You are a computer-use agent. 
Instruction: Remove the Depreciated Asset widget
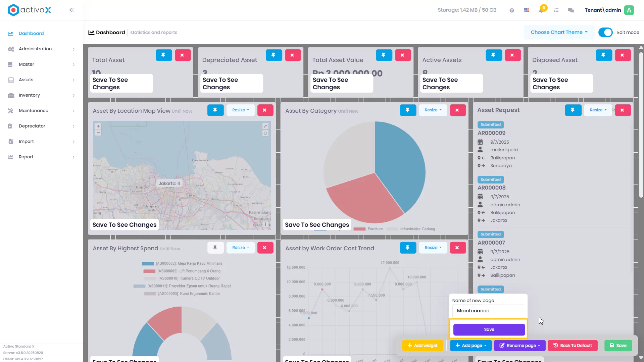(293, 55)
